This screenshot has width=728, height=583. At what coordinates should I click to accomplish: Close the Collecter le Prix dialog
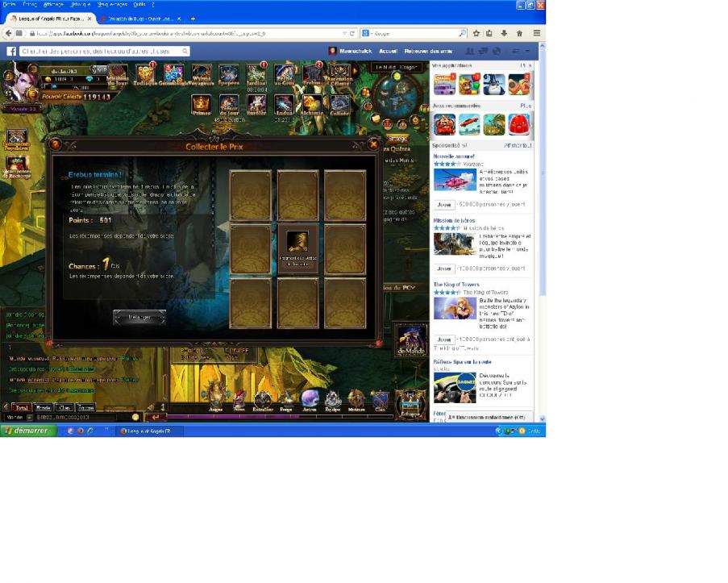[373, 144]
